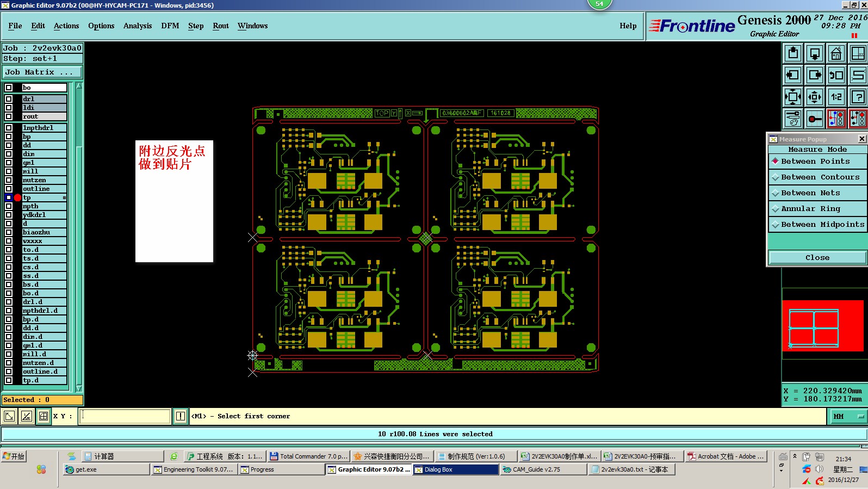Click the snap-to-grid icon

pos(815,119)
